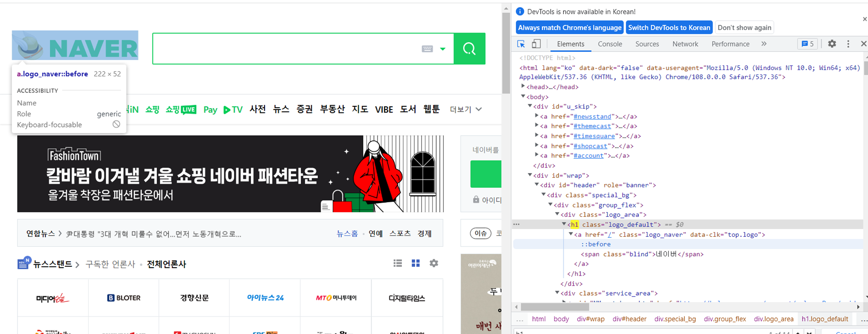Click the 뉴스스탠드 icon heading
Viewport: 868px width, 334px height.
[x=45, y=264]
